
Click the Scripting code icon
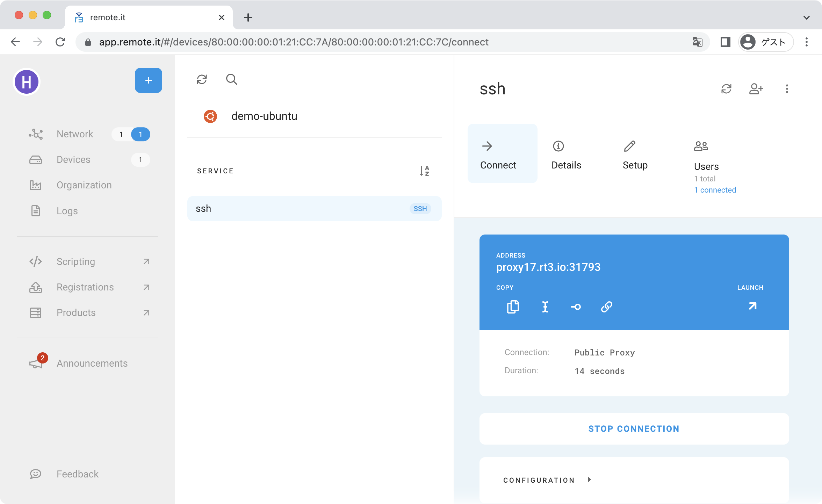pos(36,261)
